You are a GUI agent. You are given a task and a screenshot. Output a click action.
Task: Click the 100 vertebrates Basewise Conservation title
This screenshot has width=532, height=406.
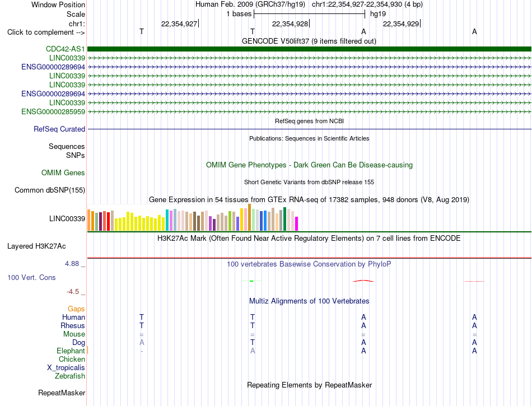tap(309, 264)
